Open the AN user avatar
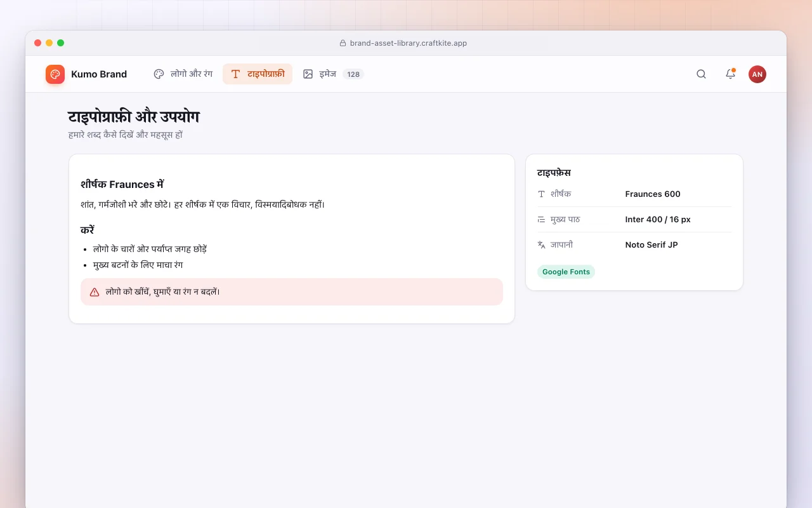812x508 pixels. point(757,74)
